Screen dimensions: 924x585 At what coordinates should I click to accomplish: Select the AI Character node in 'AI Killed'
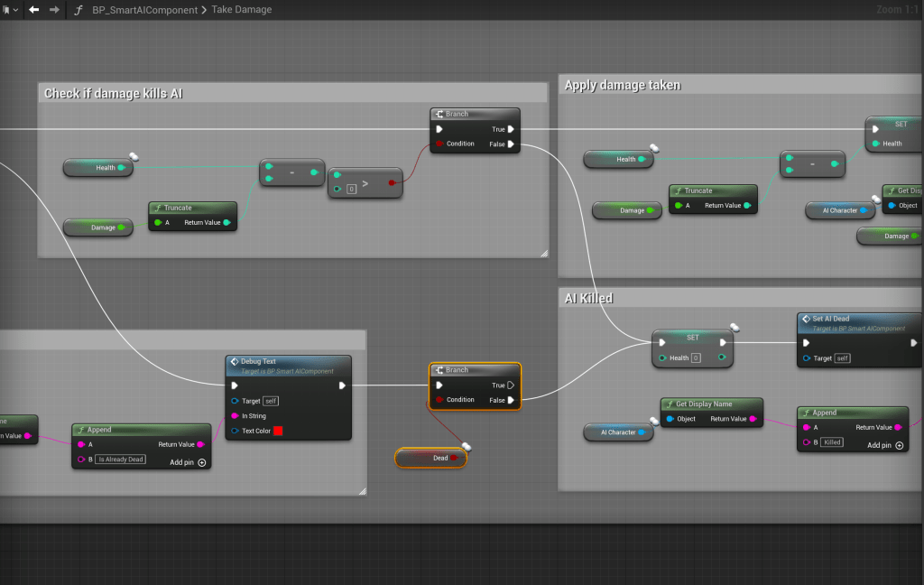pyautogui.click(x=618, y=432)
